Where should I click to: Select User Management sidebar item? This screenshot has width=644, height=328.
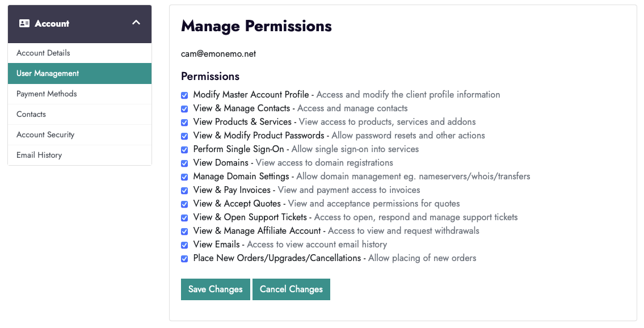48,73
